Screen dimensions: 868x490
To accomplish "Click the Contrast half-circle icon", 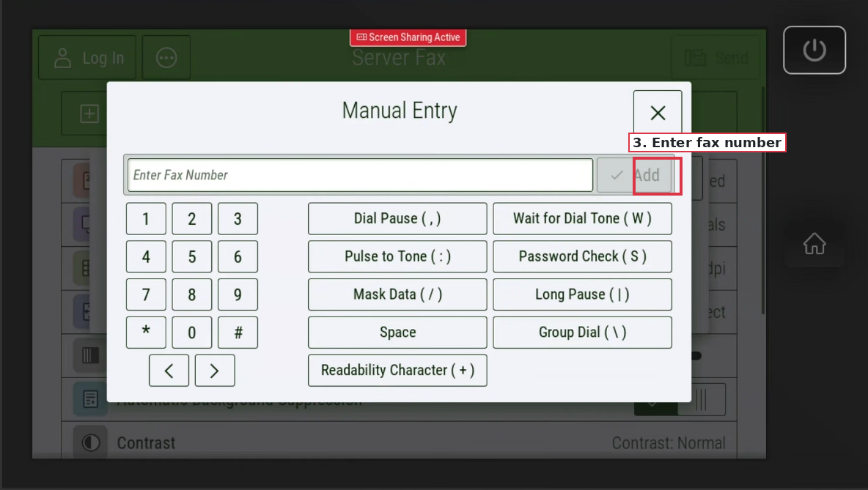I will pyautogui.click(x=90, y=442).
